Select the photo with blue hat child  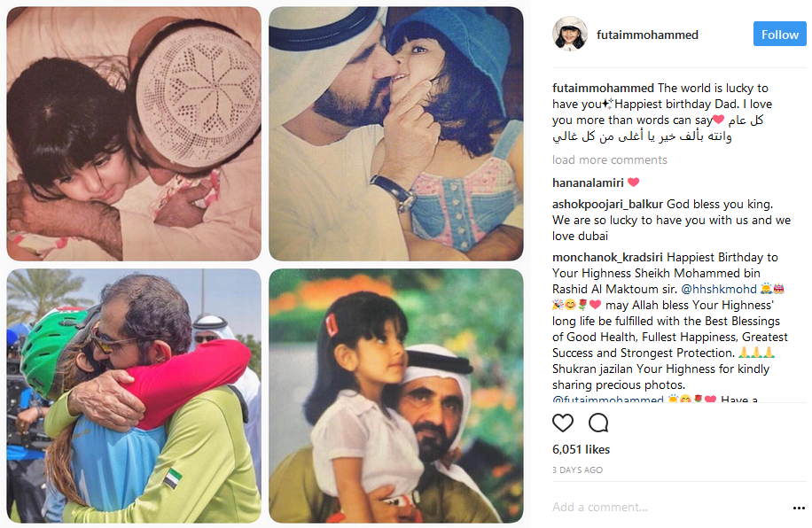click(x=396, y=134)
